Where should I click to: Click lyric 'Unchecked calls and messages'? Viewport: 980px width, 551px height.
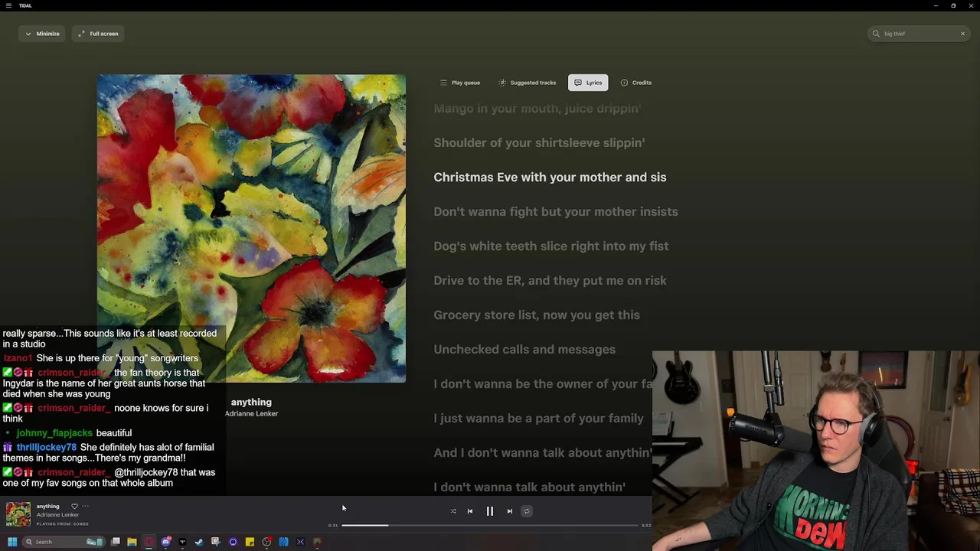(524, 349)
